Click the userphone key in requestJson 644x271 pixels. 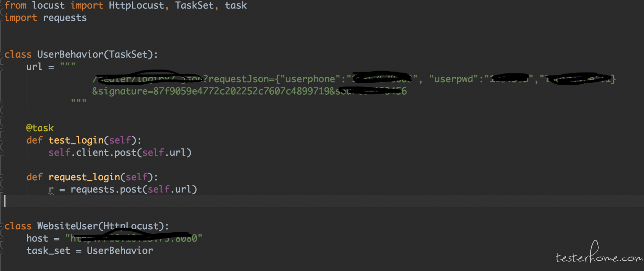[x=310, y=79]
